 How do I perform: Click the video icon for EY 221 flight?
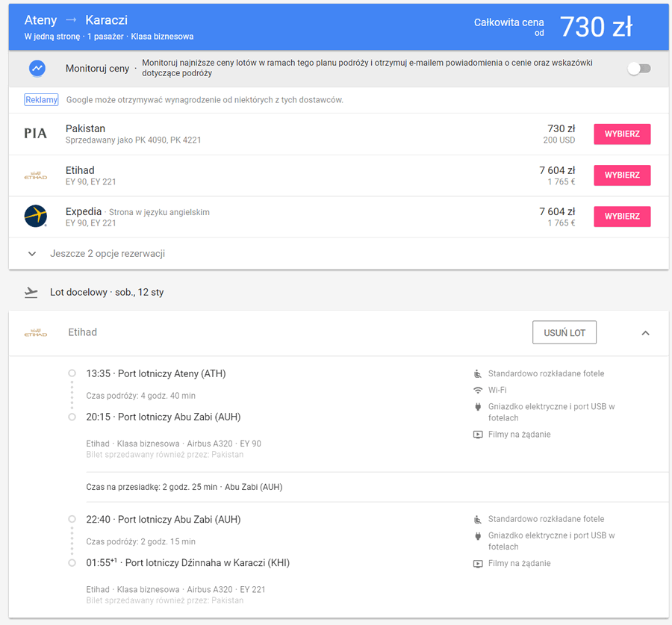click(x=477, y=564)
